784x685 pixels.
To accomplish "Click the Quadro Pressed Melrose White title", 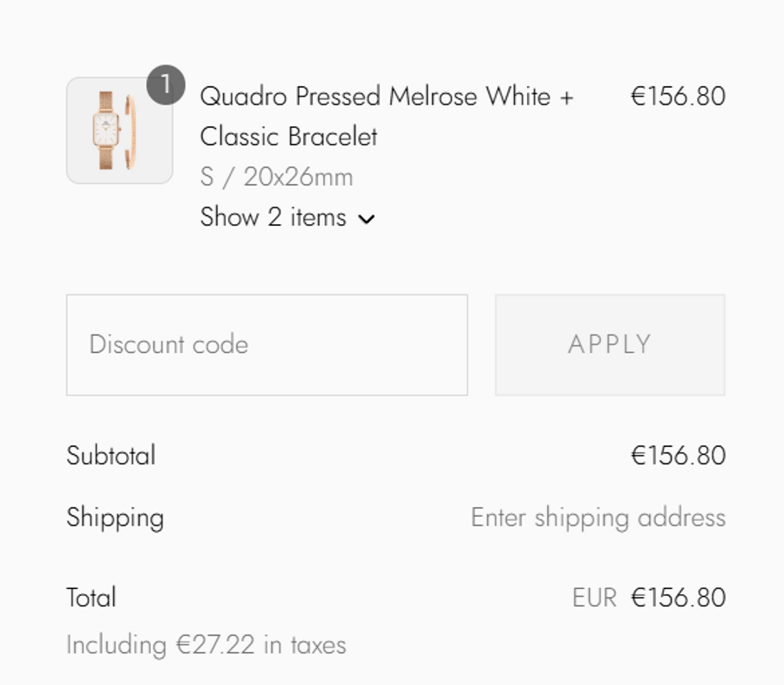I will (x=387, y=96).
